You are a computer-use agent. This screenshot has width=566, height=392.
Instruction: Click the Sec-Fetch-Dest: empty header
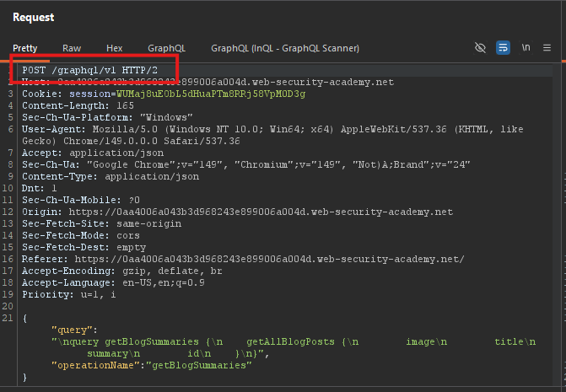coord(84,247)
